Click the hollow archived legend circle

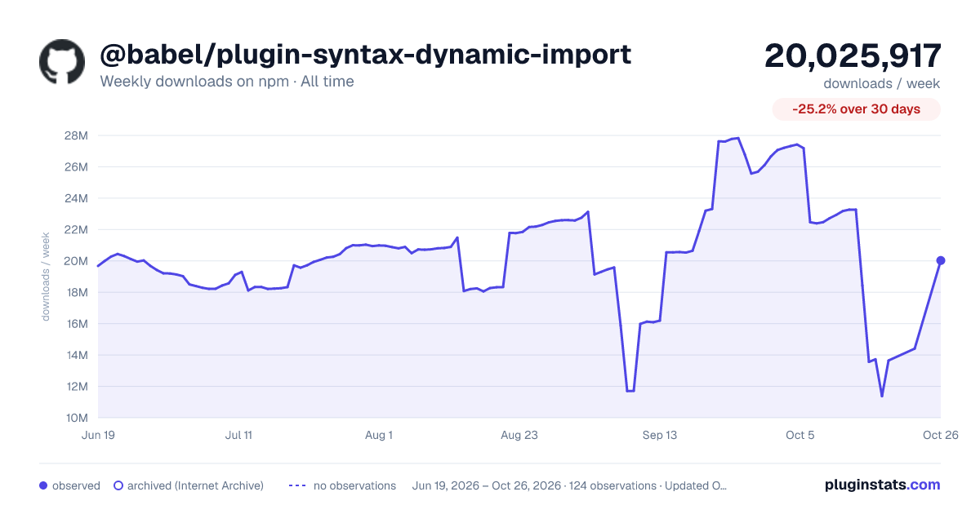(x=118, y=485)
